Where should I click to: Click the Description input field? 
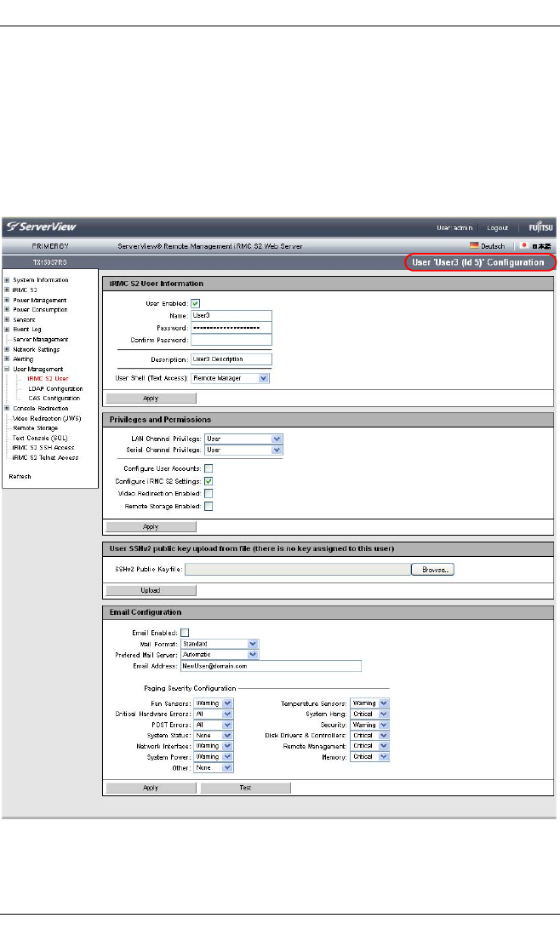tap(231, 359)
